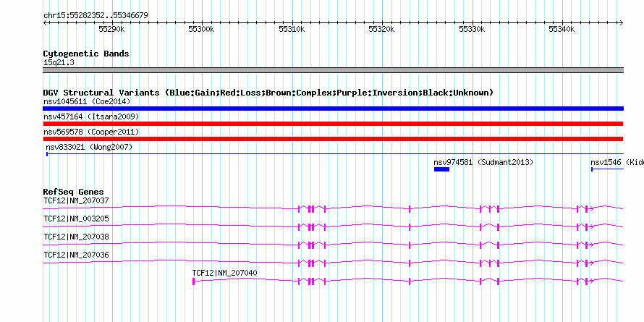
Task: Select transcript label TCF12|NM_003205
Action: tap(77, 219)
